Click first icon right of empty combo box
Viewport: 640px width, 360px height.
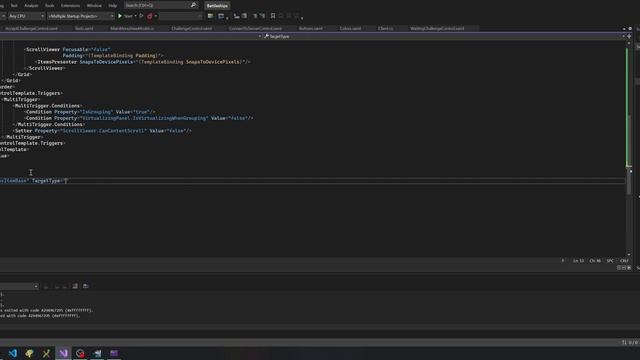coord(210,16)
